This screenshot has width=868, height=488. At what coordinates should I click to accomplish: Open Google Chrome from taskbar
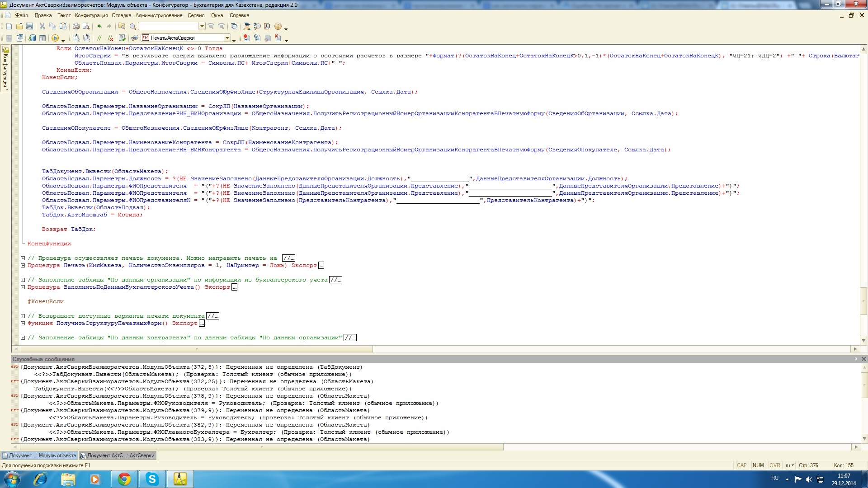pyautogui.click(x=124, y=479)
